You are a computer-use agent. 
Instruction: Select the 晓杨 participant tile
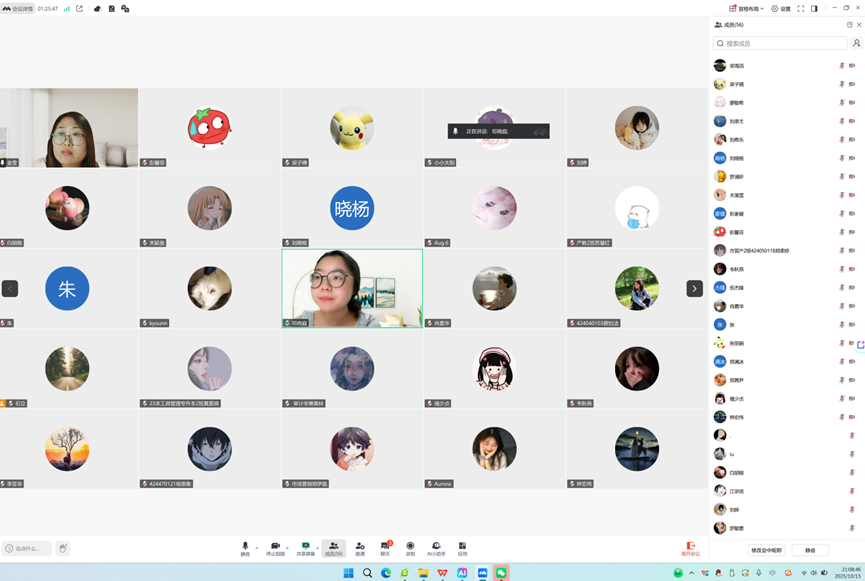[352, 208]
